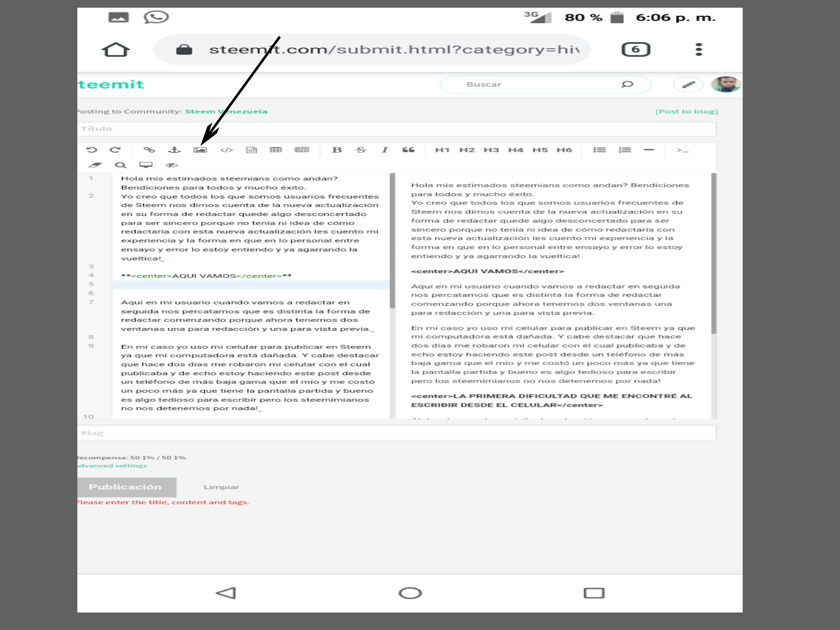Insert a code block from the toolbar
The image size is (840, 630).
[x=251, y=150]
